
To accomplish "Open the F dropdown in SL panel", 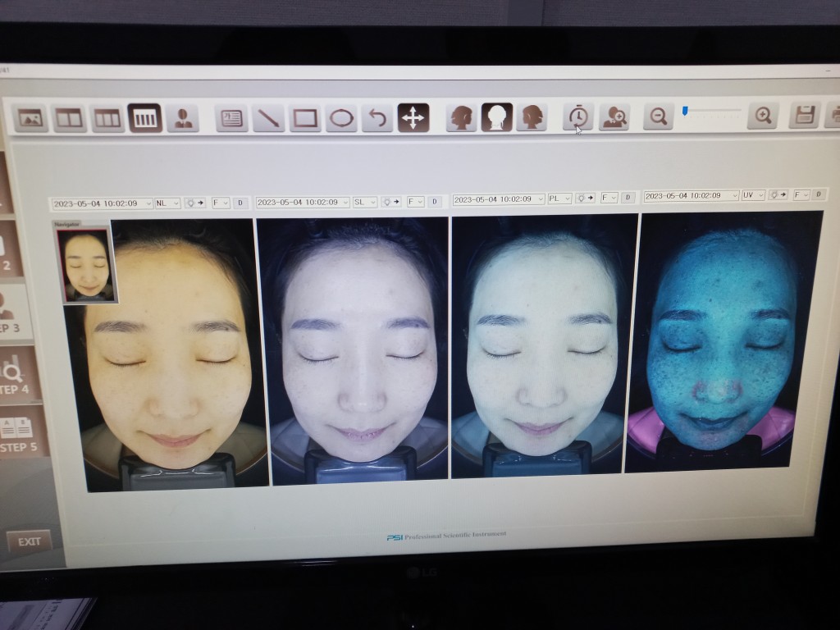I will (416, 202).
